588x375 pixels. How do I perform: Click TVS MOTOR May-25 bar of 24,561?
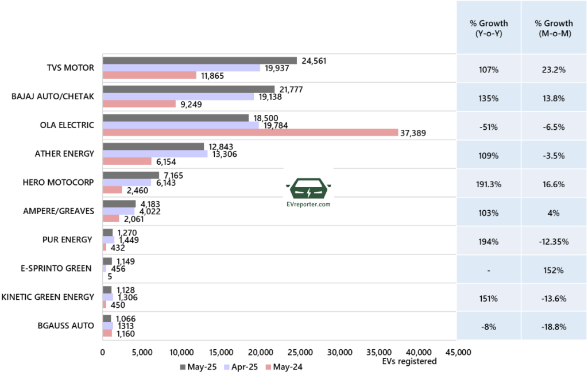pos(199,60)
